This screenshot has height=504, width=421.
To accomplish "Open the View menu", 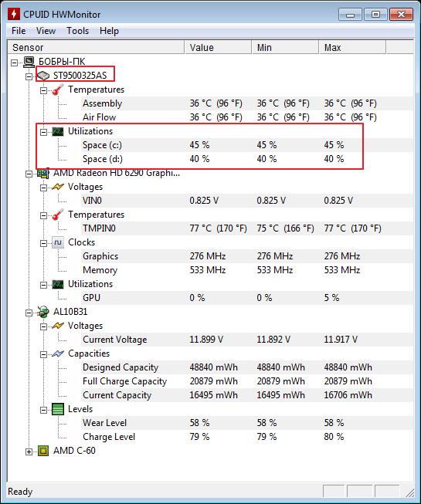I will pyautogui.click(x=46, y=31).
